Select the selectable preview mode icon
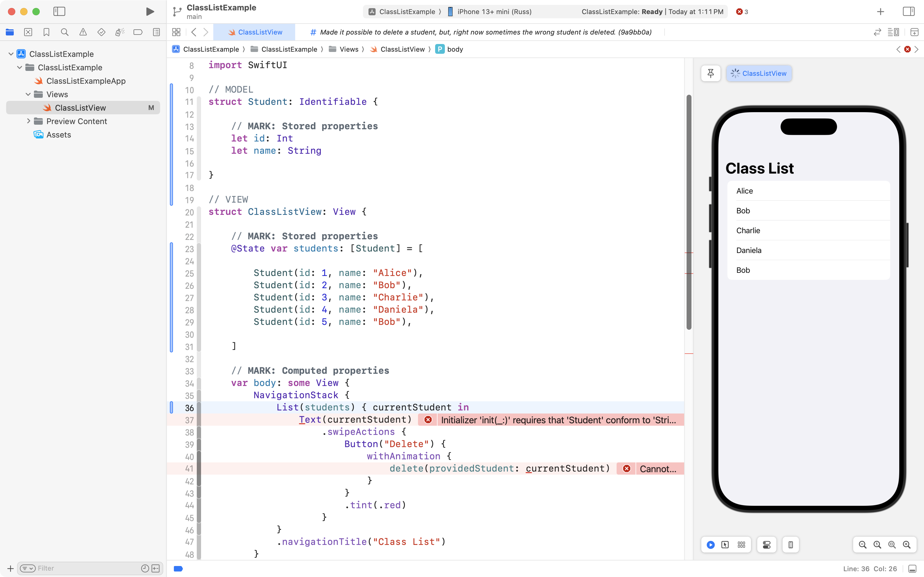The width and height of the screenshot is (924, 577). pyautogui.click(x=725, y=545)
